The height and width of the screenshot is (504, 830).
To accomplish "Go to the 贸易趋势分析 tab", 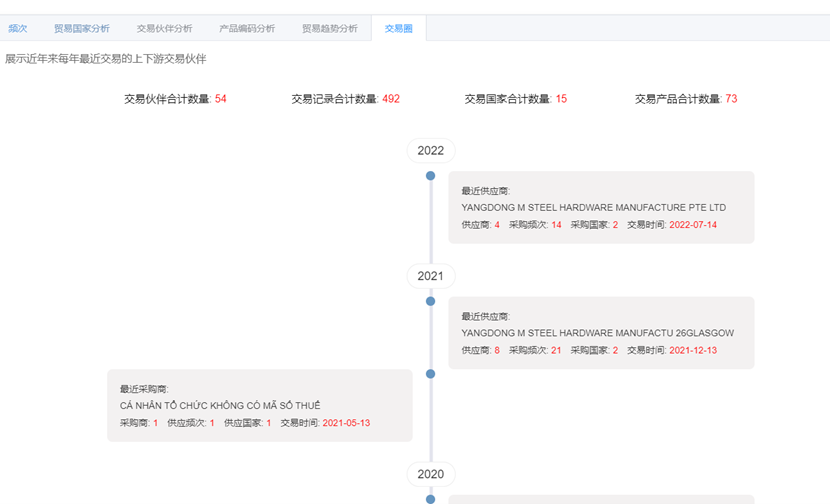I will pos(329,29).
